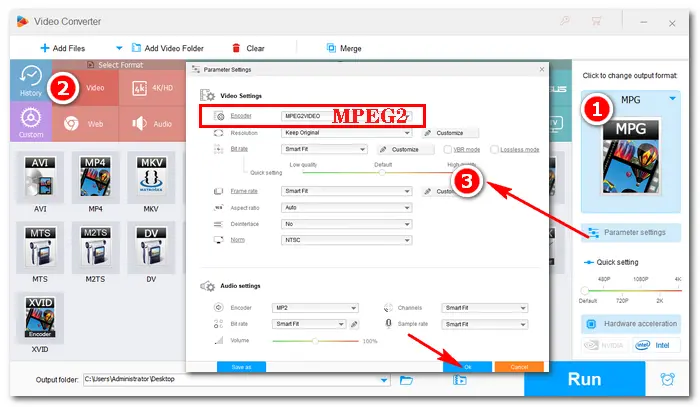Open the MPG output format dropdown arrow

672,99
